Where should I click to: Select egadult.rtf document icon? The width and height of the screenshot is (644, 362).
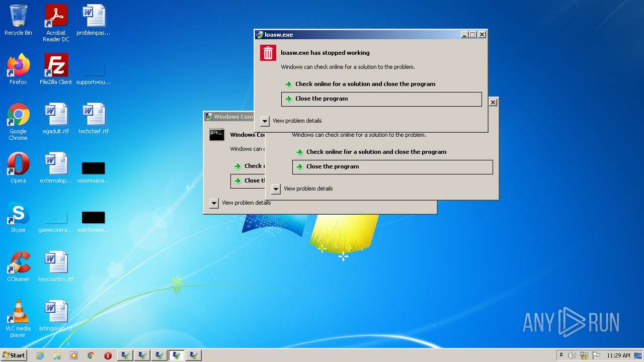pyautogui.click(x=56, y=119)
